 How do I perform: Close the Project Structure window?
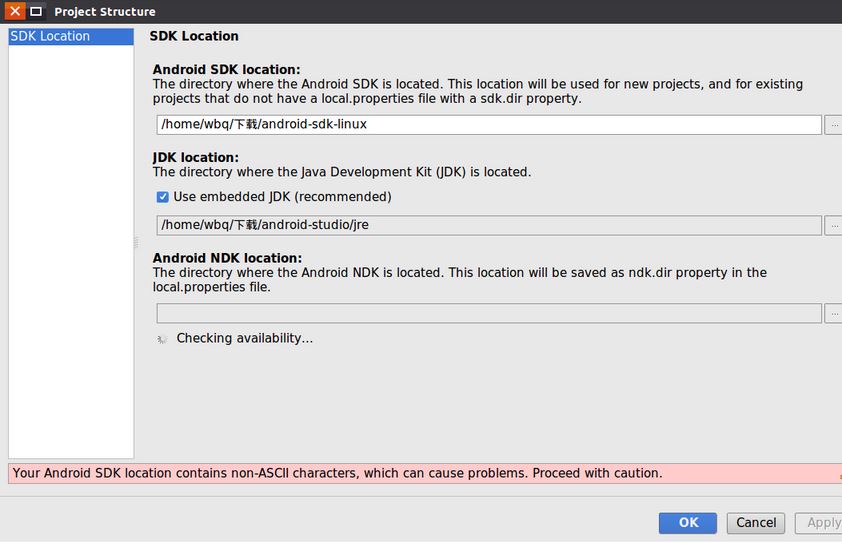coord(15,11)
